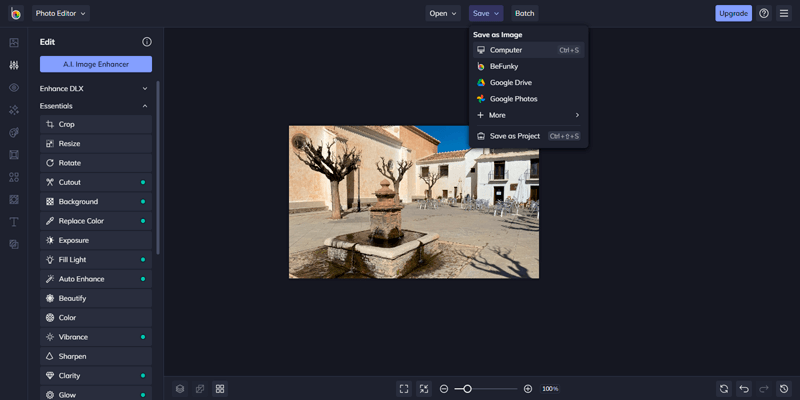The image size is (800, 400).
Task: Click the undo arrow icon
Action: coord(743,388)
